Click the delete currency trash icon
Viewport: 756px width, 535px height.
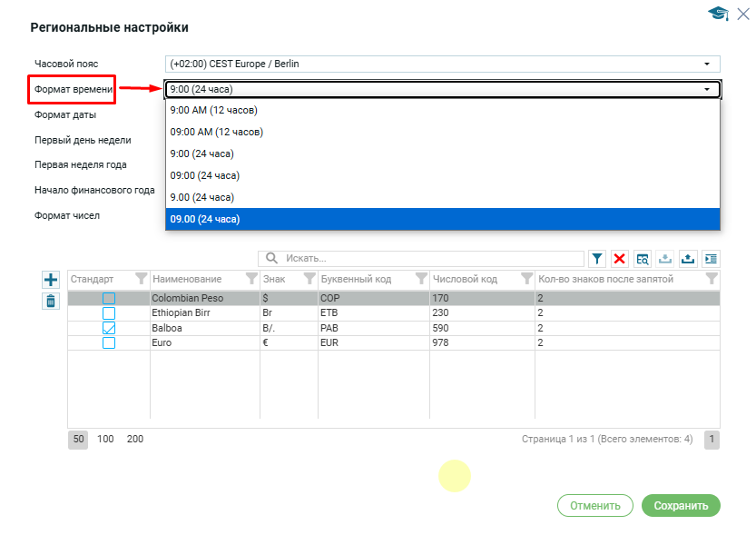coord(51,302)
